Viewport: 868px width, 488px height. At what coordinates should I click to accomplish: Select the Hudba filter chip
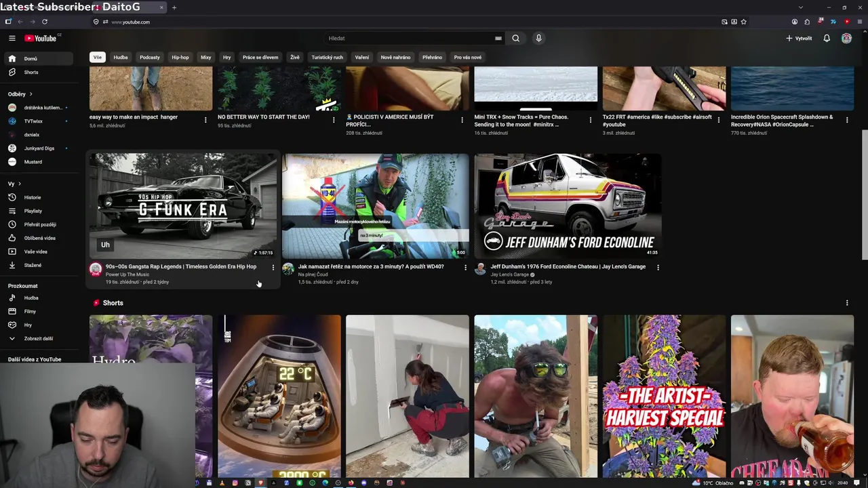click(121, 58)
